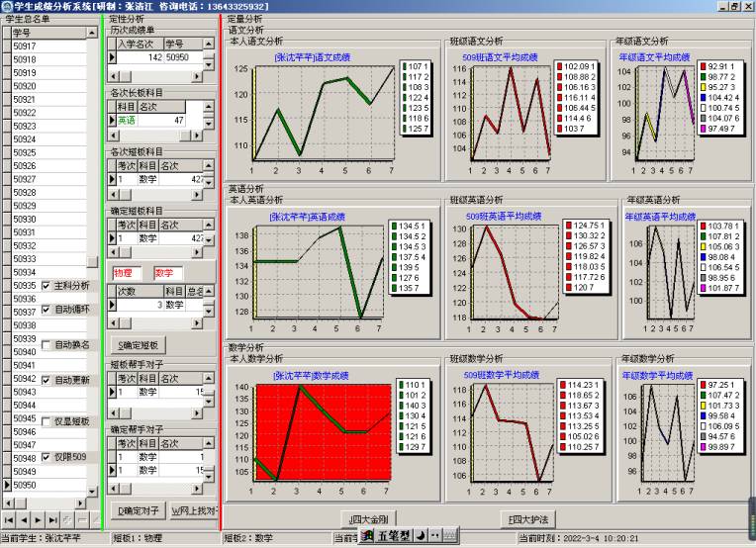Uncheck the 主科分析 checkbox
This screenshot has width=756, height=548.
coord(47,286)
